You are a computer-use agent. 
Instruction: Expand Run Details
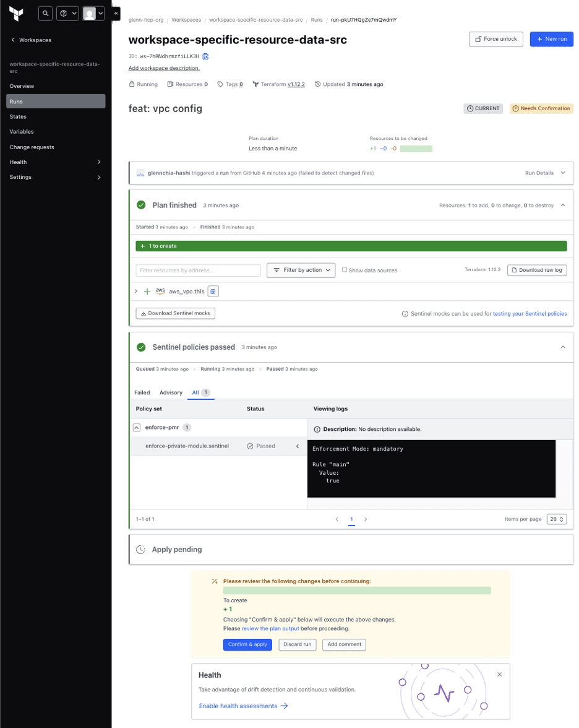point(545,173)
